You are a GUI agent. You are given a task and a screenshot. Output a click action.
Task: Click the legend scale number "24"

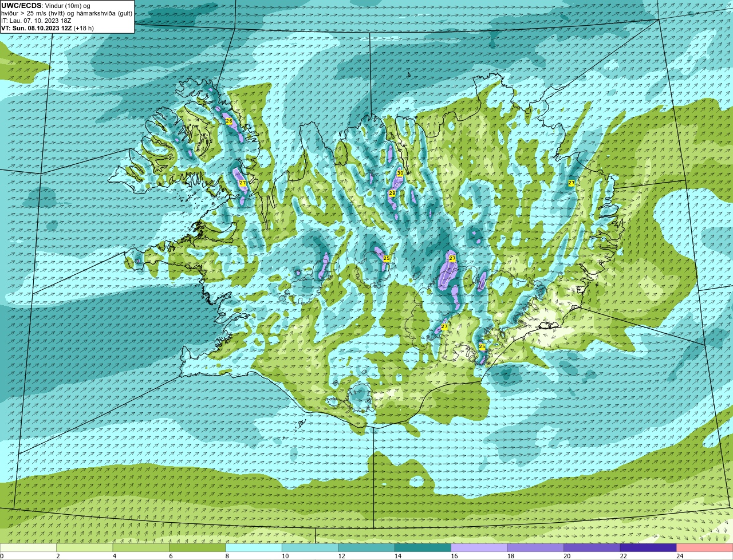click(x=680, y=556)
